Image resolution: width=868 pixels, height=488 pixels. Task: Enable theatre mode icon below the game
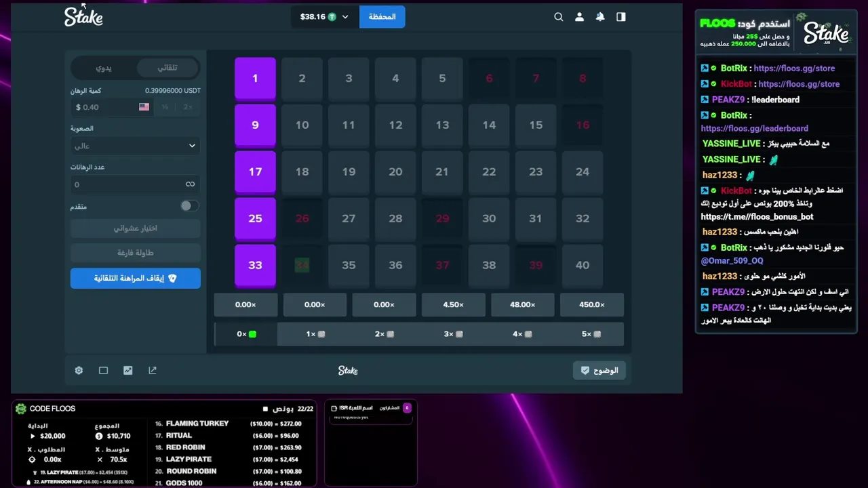point(103,370)
